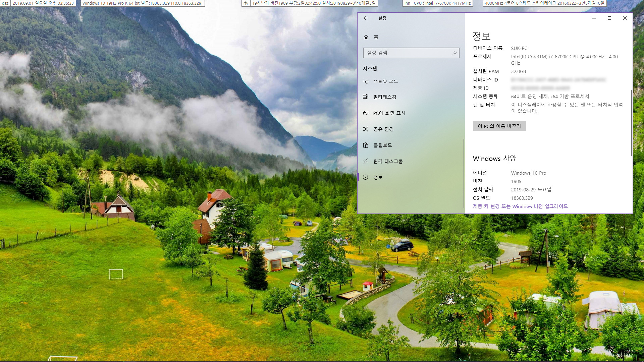Click the Remote Desktop icon
Viewport: 644px width, 362px height.
tap(366, 161)
